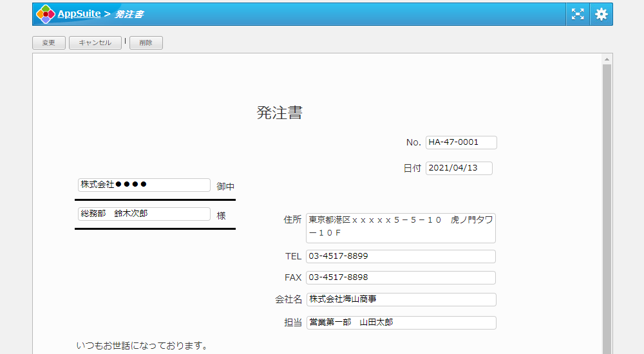The height and width of the screenshot is (354, 644).
Task: Open settings via the gear icon
Action: (601, 14)
